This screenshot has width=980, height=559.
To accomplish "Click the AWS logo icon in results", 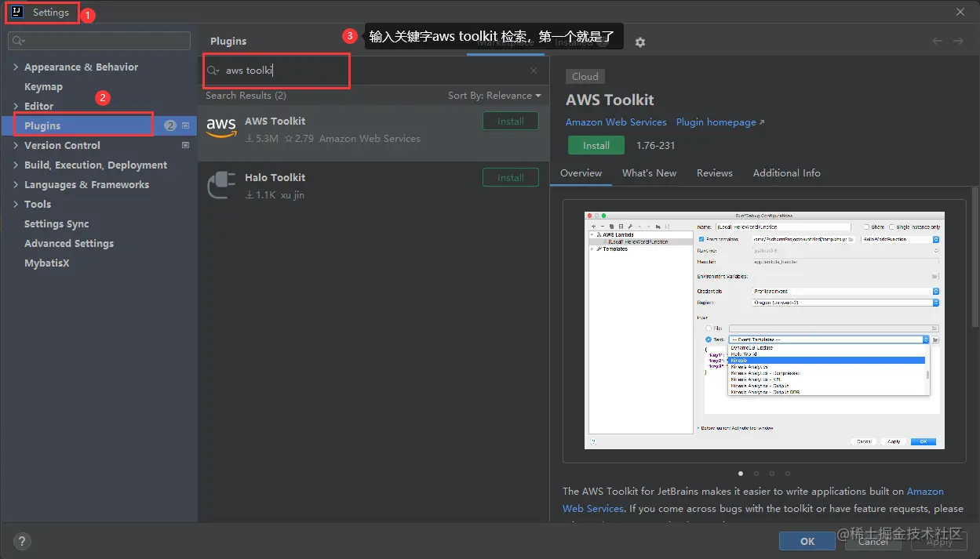I will point(221,128).
